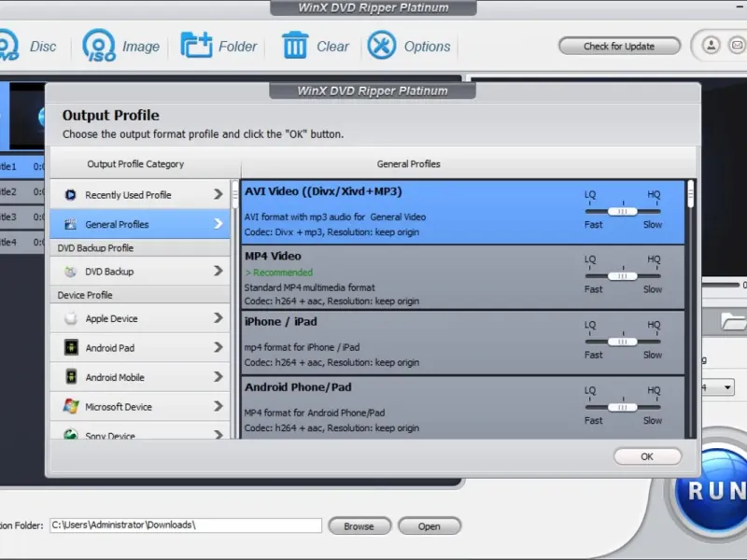747x560 pixels.
Task: Open dropdown arrow in main window right panel
Action: (727, 387)
